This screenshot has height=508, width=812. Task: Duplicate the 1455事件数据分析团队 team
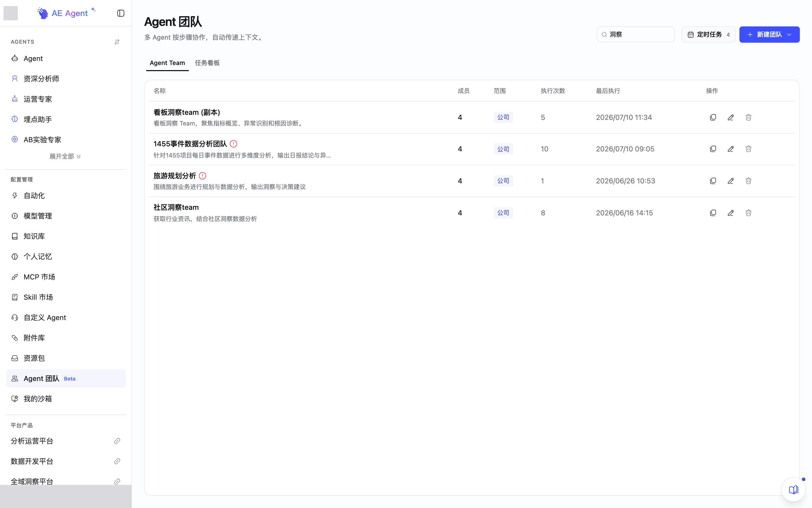713,149
